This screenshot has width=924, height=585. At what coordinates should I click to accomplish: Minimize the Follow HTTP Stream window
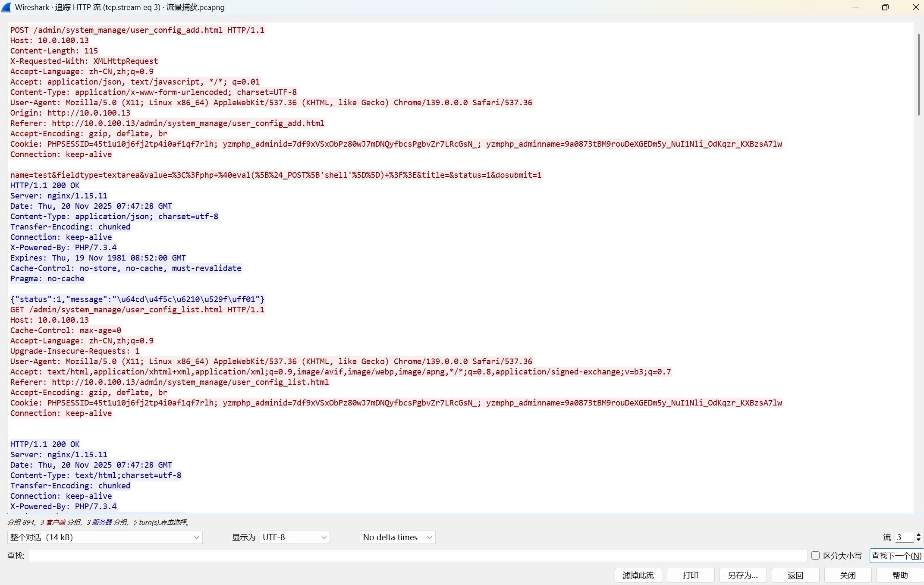tap(855, 7)
